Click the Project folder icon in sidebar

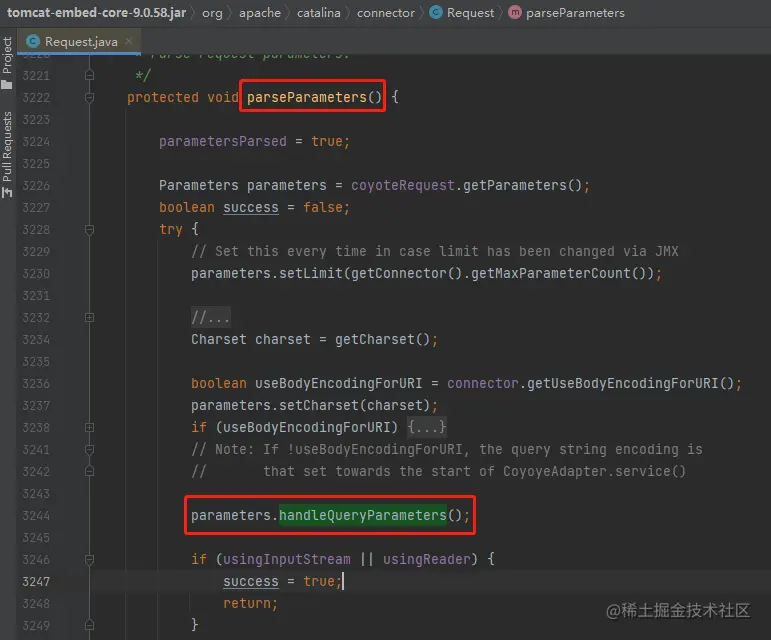point(7,85)
